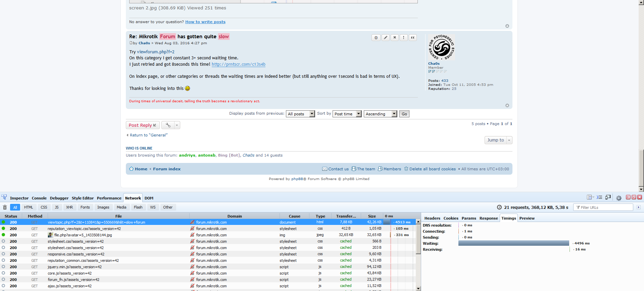
Task: Sort requests by Domain column header
Action: pos(235,216)
